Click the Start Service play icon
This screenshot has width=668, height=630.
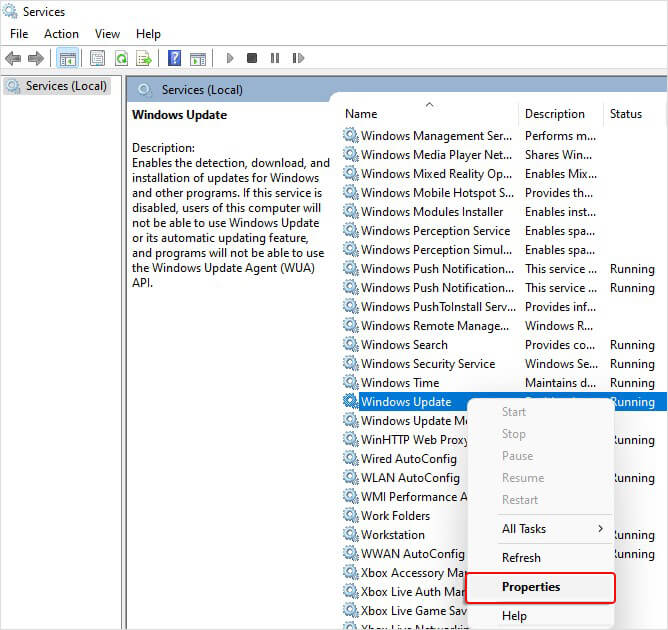click(230, 58)
